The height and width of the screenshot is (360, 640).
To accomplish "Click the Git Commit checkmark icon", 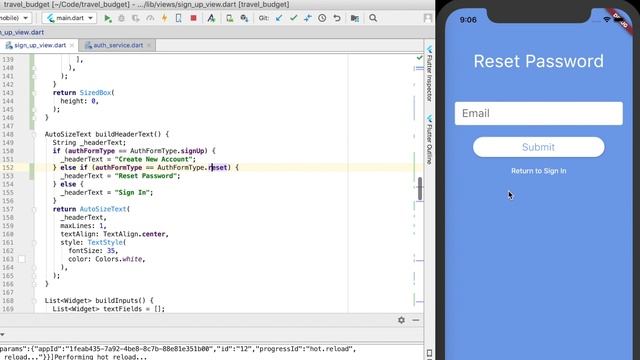I will click(293, 18).
